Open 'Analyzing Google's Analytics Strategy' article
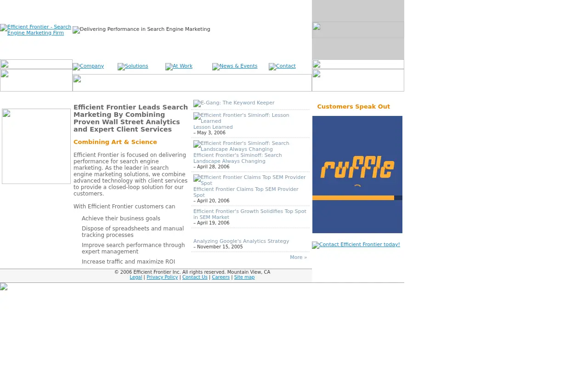This screenshot has width=588, height=368. coord(241,241)
